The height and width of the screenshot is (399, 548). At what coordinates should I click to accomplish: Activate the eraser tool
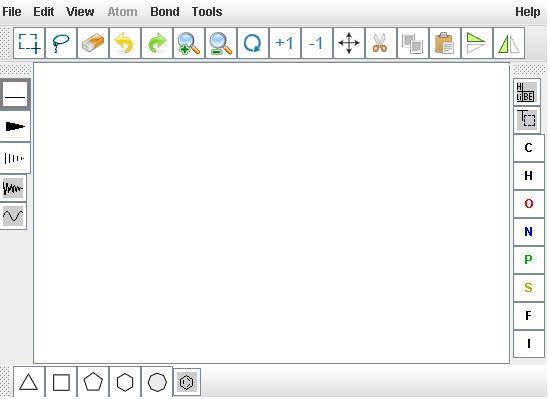click(93, 43)
